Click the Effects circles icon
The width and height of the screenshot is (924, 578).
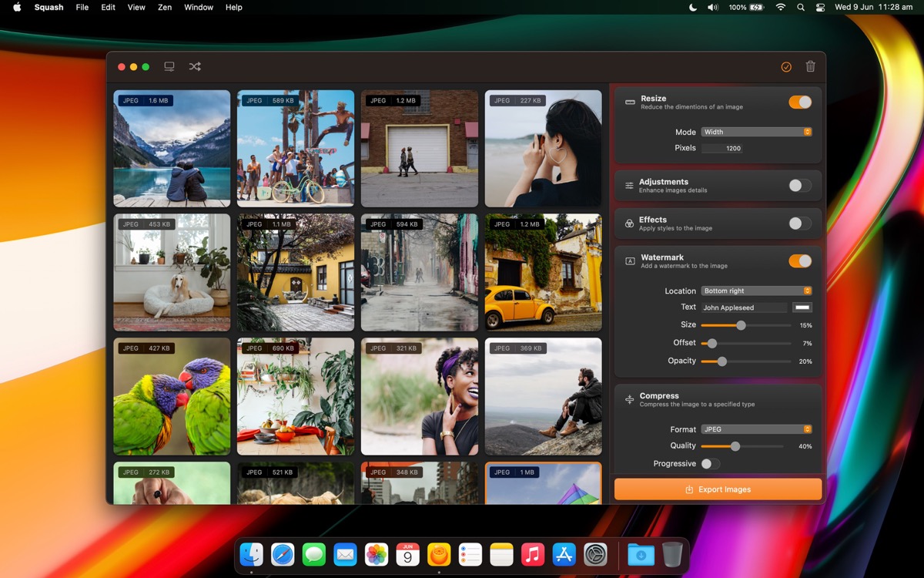(629, 223)
